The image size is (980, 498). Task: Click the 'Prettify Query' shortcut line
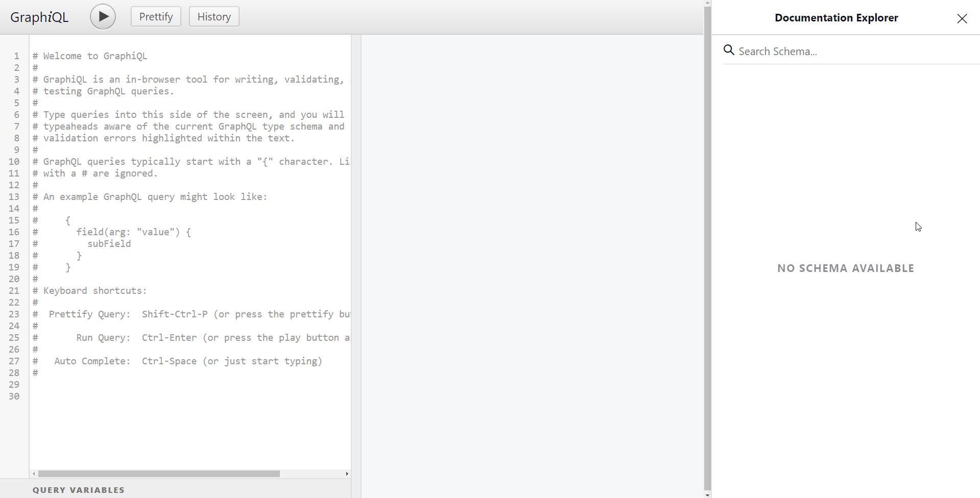pos(192,314)
